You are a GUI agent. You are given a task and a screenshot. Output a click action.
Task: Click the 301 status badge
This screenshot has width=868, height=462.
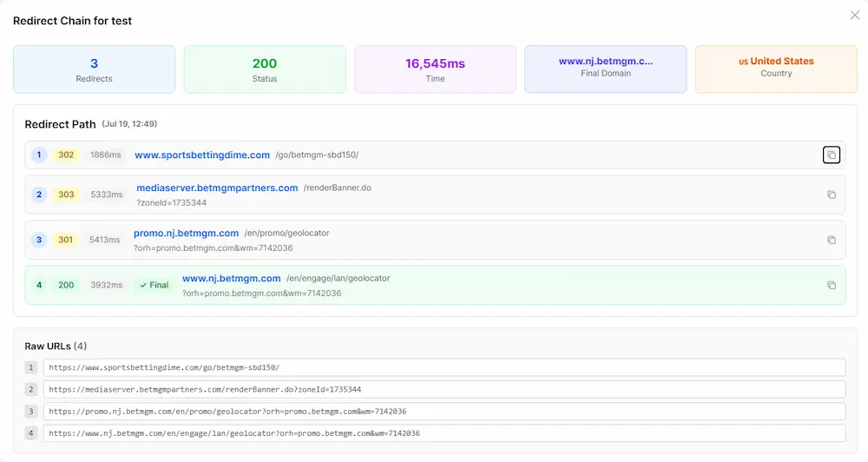pyautogui.click(x=65, y=240)
